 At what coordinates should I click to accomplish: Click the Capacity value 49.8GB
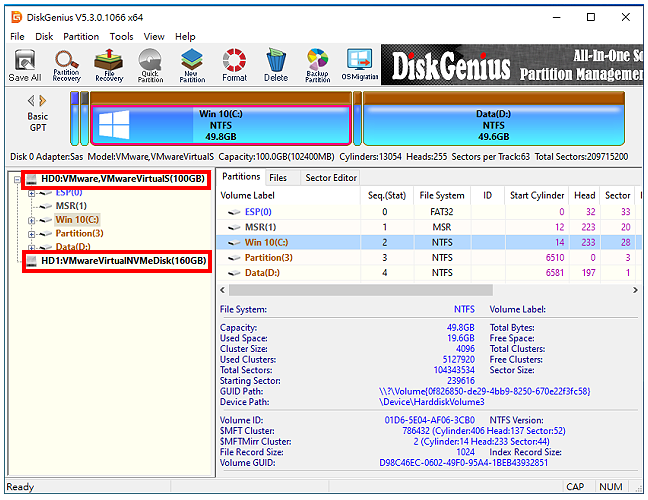[460, 328]
